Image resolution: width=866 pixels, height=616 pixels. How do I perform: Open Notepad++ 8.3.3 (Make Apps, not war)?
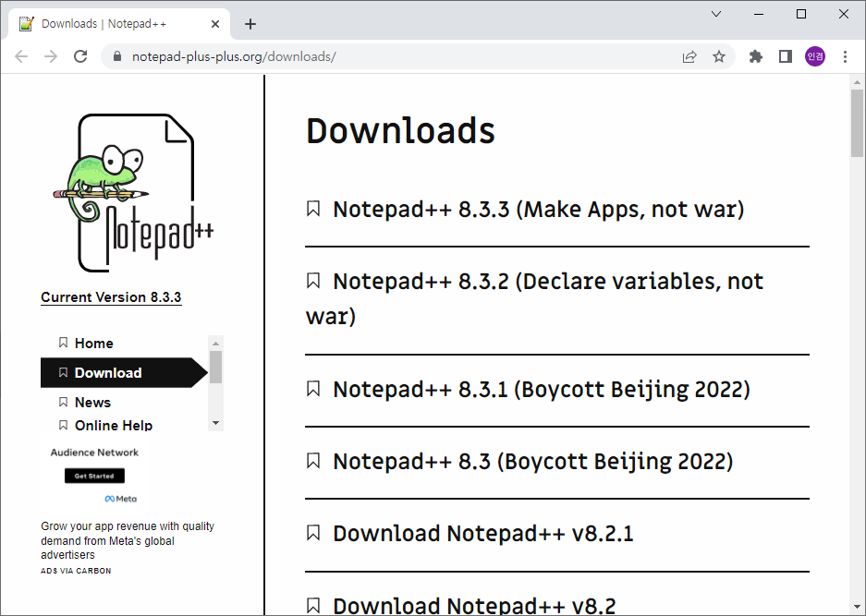coord(539,210)
